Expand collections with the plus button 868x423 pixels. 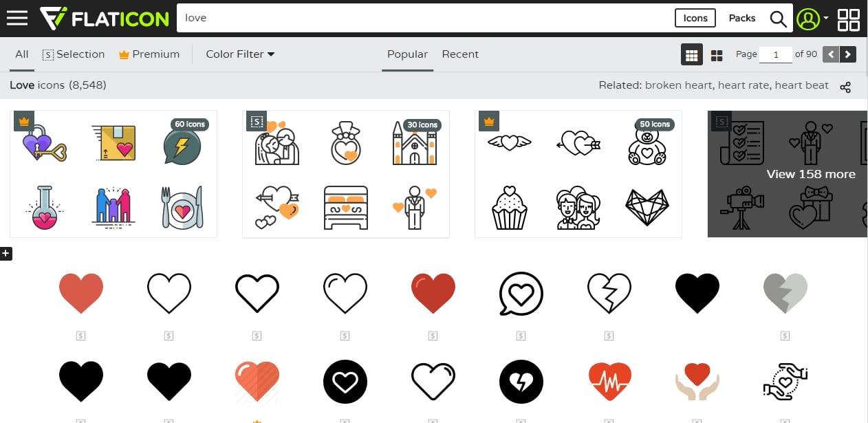coord(6,254)
